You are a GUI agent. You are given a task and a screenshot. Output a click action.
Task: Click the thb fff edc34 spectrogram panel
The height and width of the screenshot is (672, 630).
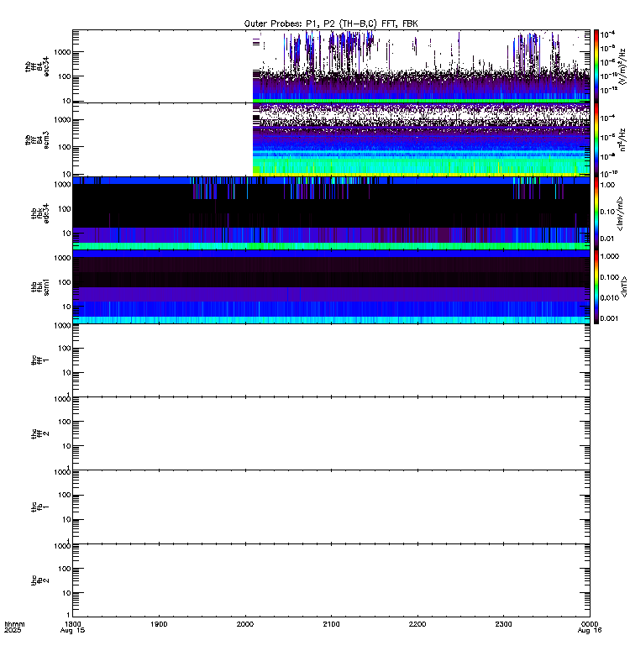(x=331, y=66)
